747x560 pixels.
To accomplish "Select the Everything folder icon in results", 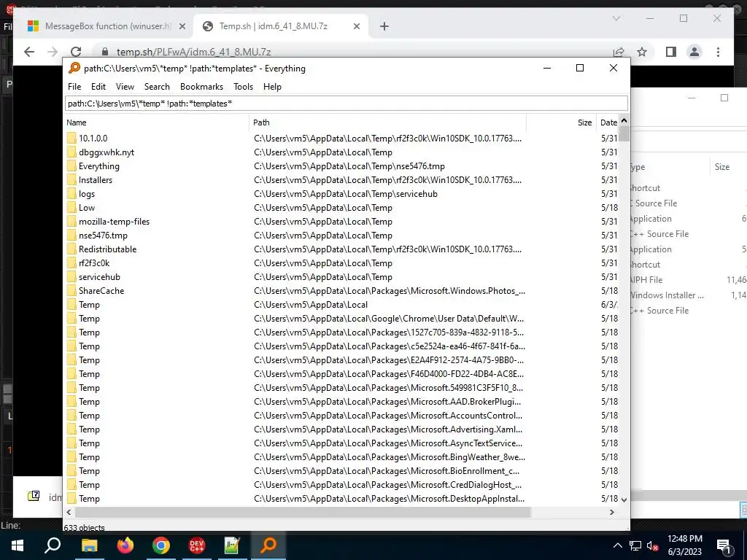I will (71, 166).
